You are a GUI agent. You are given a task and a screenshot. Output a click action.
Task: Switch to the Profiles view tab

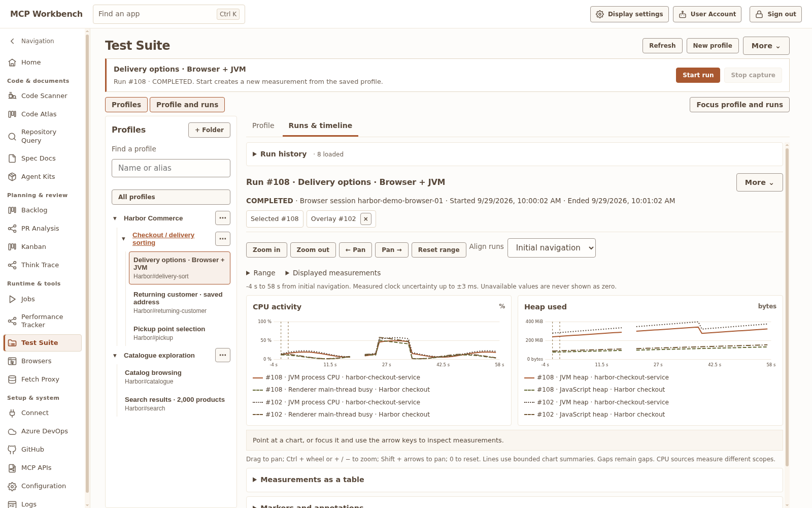pyautogui.click(x=126, y=105)
